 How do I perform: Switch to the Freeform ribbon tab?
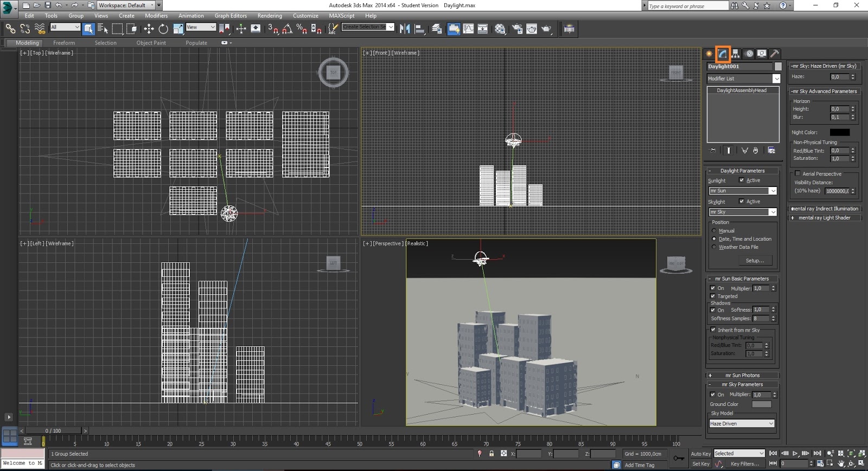point(64,43)
